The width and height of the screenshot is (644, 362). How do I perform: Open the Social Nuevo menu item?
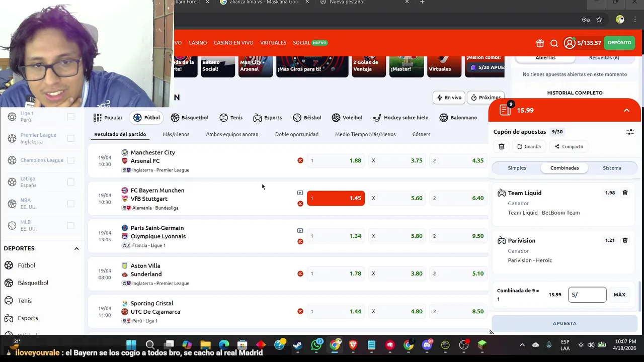pyautogui.click(x=310, y=43)
